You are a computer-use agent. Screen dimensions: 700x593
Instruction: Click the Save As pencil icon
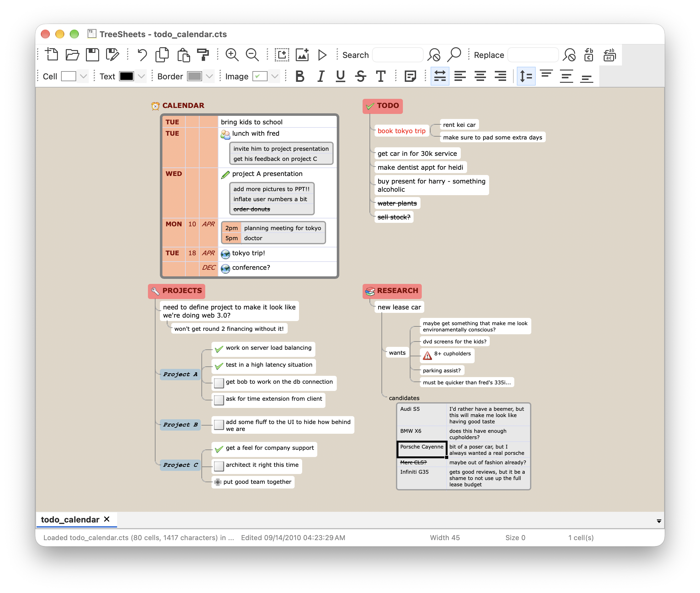[112, 54]
